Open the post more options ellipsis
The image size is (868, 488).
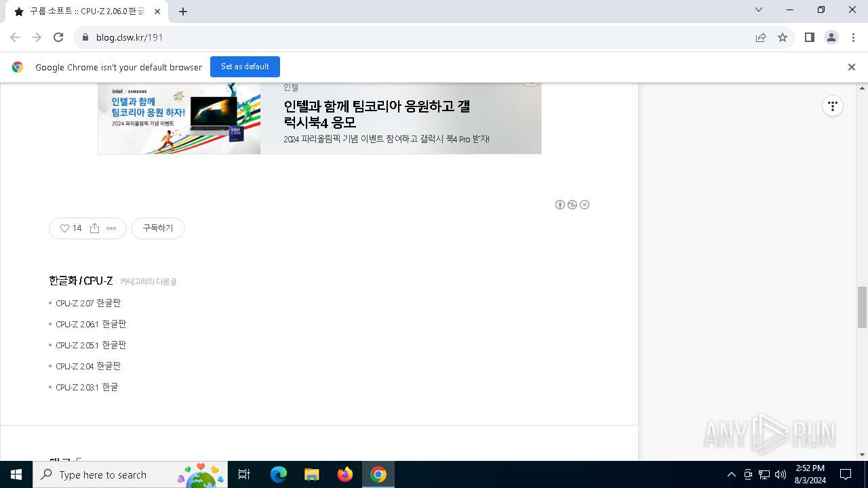(111, 228)
